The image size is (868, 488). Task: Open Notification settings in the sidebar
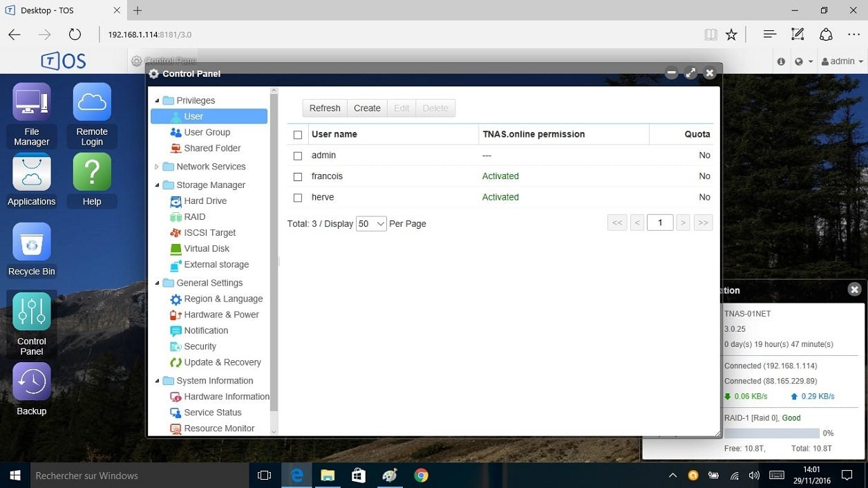pos(206,330)
